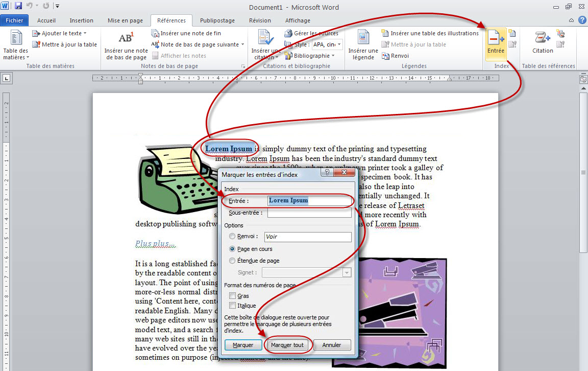Click the Marquer button
This screenshot has width=588, height=371.
243,345
